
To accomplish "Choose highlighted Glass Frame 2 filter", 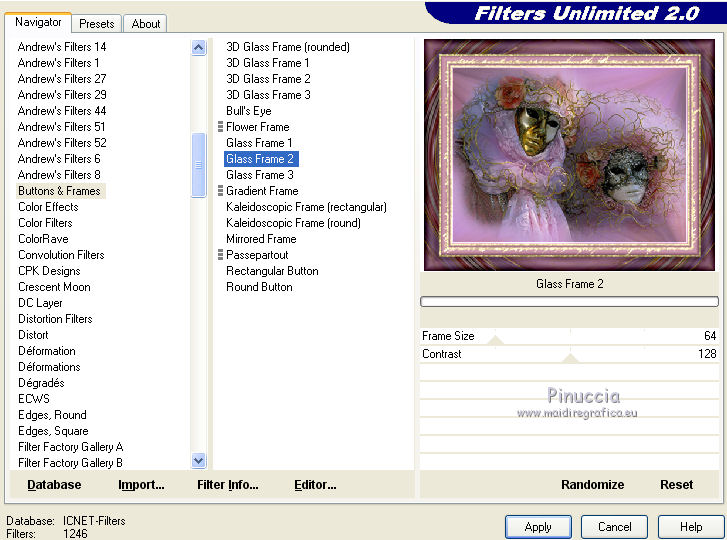I will (261, 159).
